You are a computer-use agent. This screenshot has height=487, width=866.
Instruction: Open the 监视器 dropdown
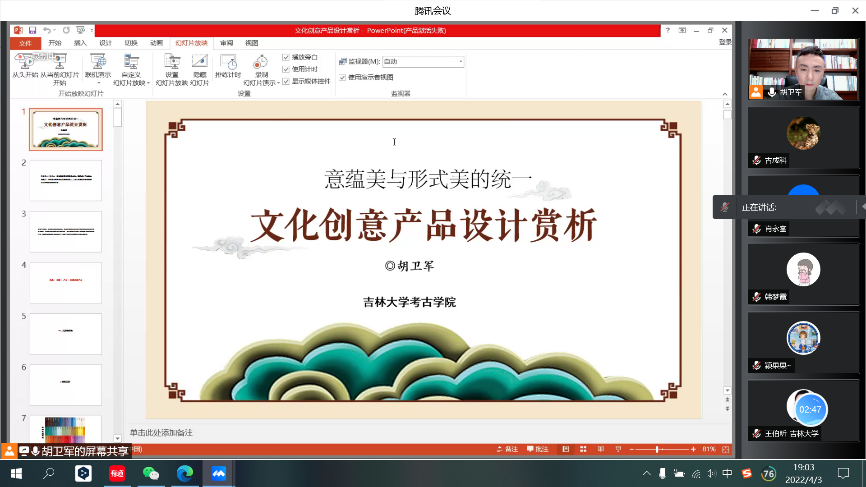(460, 61)
